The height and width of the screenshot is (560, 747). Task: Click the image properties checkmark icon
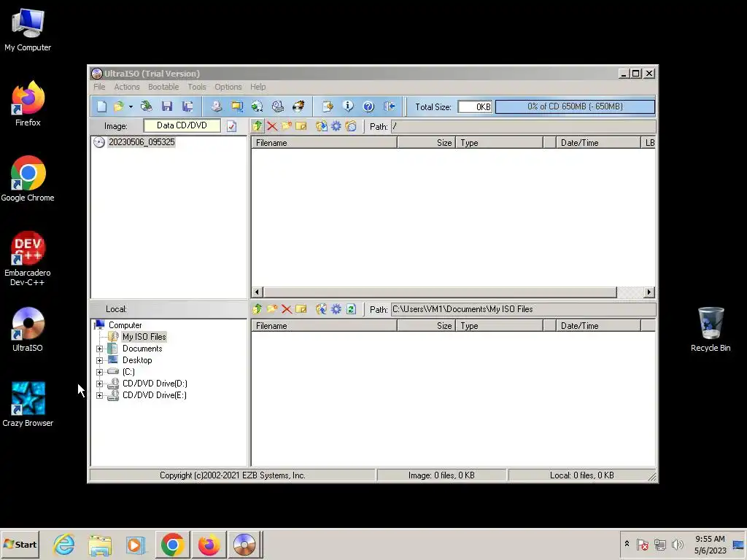click(x=231, y=126)
